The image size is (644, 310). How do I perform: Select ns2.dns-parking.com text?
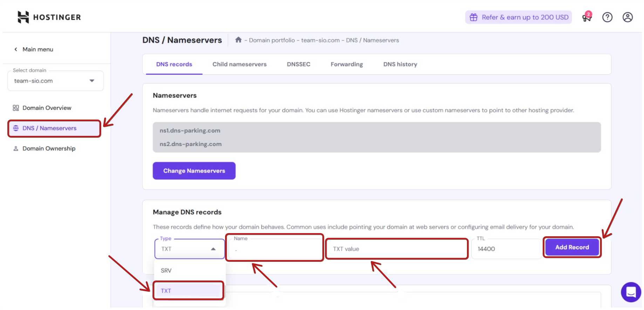[x=190, y=144]
